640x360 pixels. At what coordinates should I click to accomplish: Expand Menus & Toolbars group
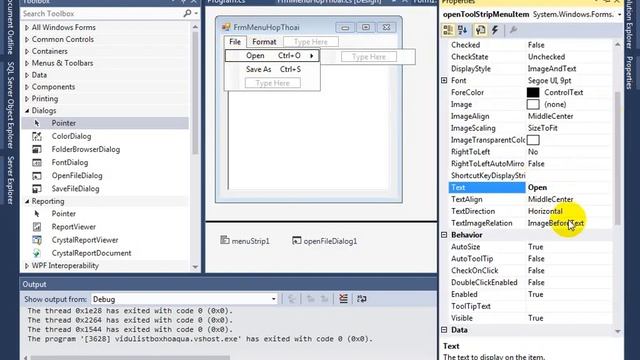27,63
